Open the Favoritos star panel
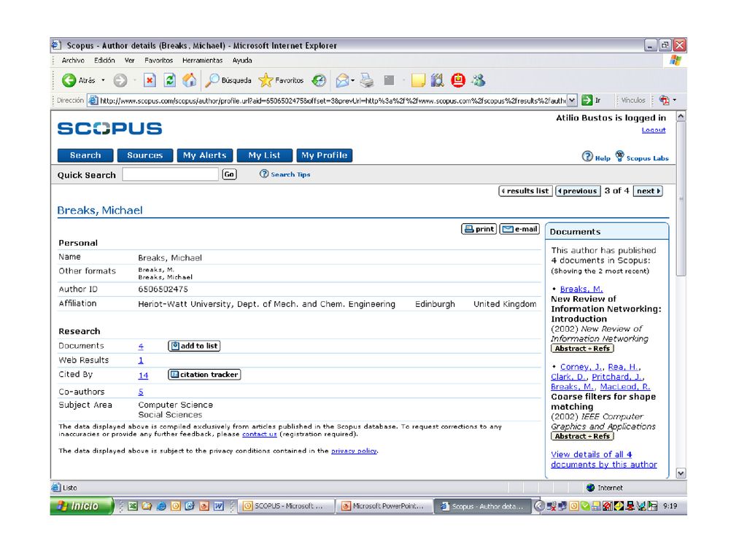 point(281,80)
